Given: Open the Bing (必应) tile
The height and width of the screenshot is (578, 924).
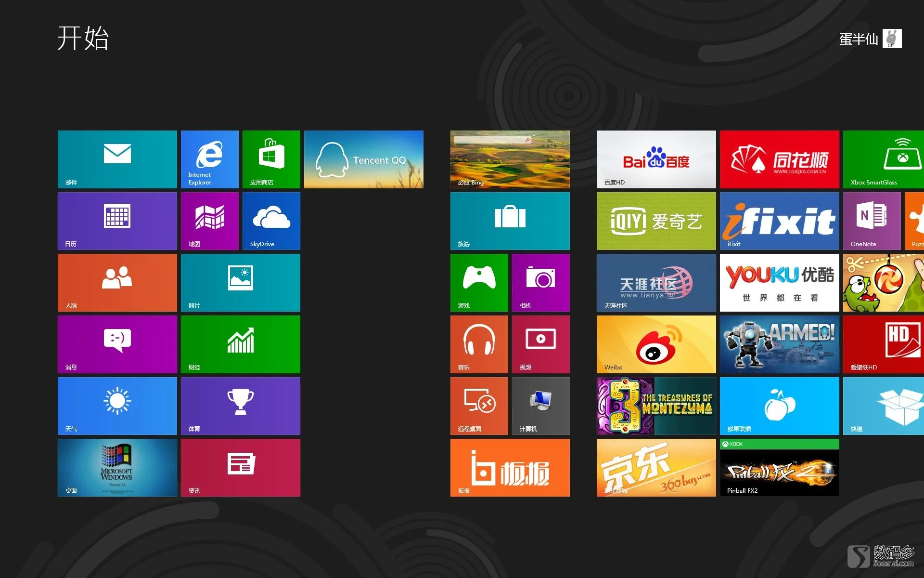Looking at the screenshot, I should pyautogui.click(x=510, y=159).
